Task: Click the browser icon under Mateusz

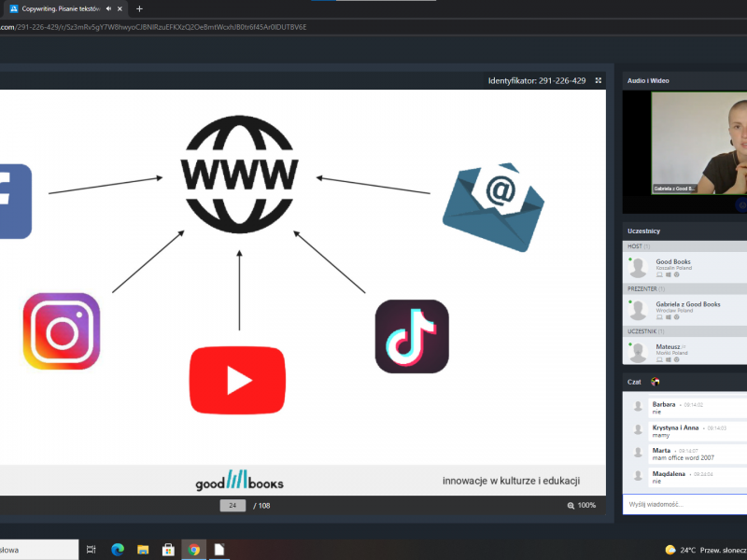Action: (676, 359)
